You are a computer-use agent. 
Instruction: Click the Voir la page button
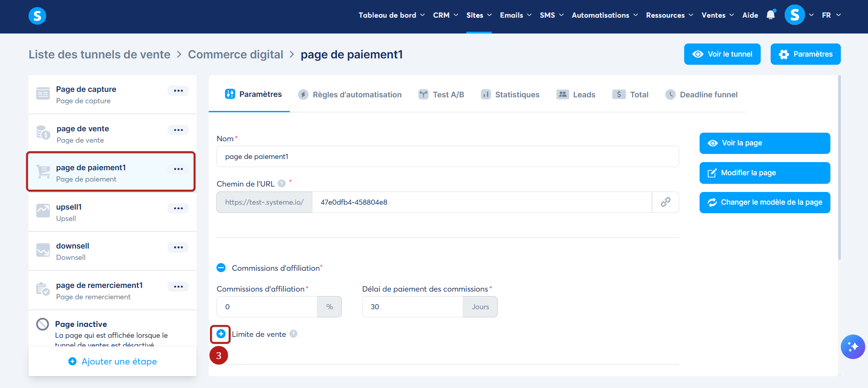coord(765,143)
